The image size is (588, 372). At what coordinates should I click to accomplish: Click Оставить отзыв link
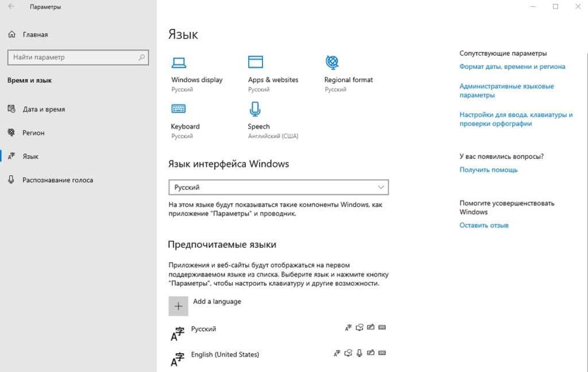pyautogui.click(x=483, y=226)
